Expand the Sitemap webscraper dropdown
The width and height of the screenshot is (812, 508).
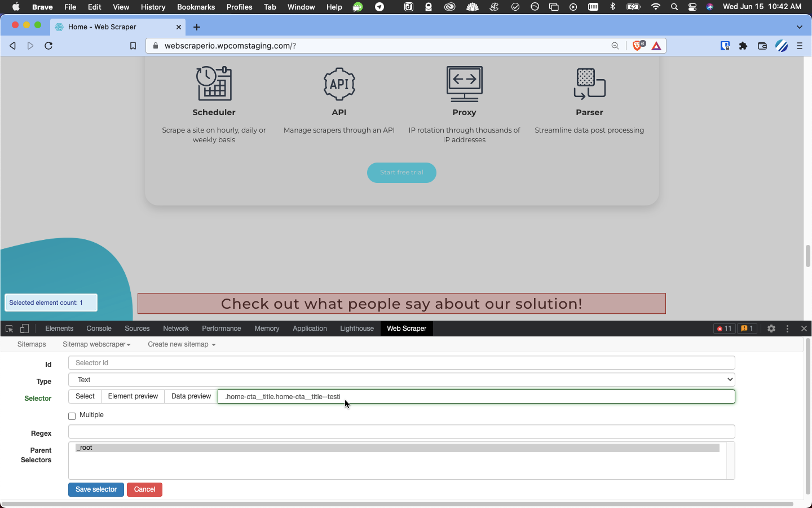[x=96, y=344]
